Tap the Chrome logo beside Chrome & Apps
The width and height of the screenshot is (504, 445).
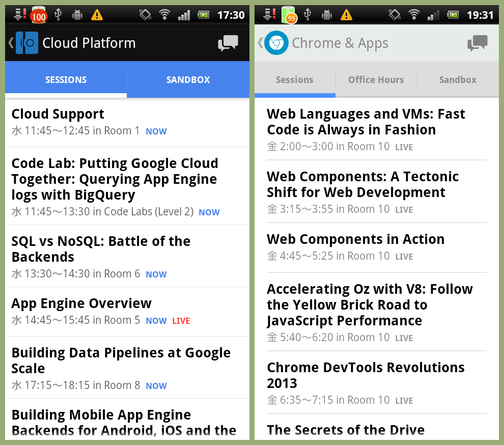(x=276, y=43)
